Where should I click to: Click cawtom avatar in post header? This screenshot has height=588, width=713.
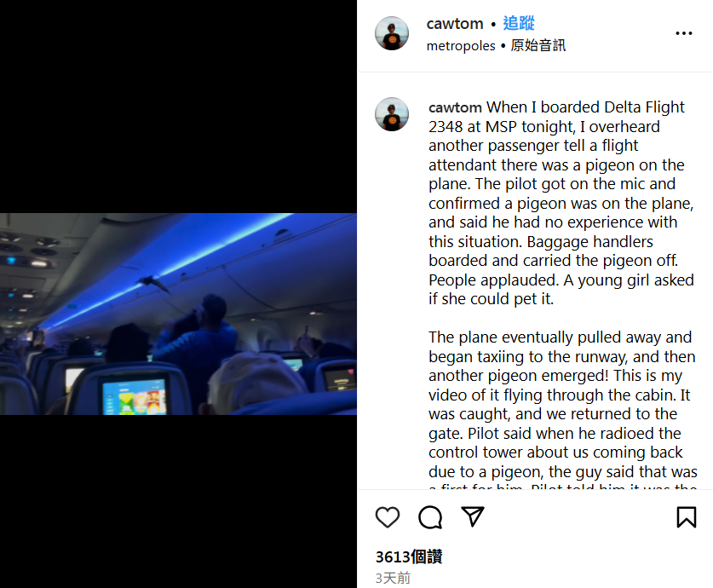392,33
